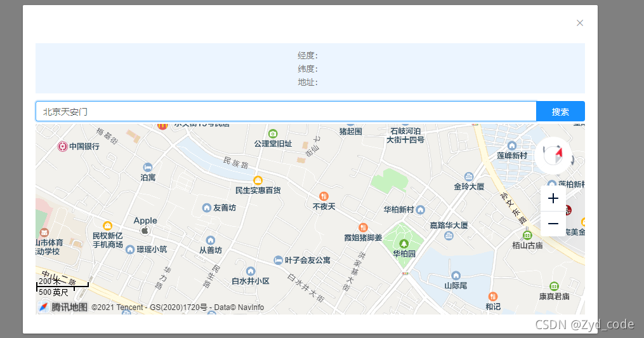Image resolution: width=644 pixels, height=338 pixels.
Task: Close the map dialog with the X
Action: click(579, 23)
